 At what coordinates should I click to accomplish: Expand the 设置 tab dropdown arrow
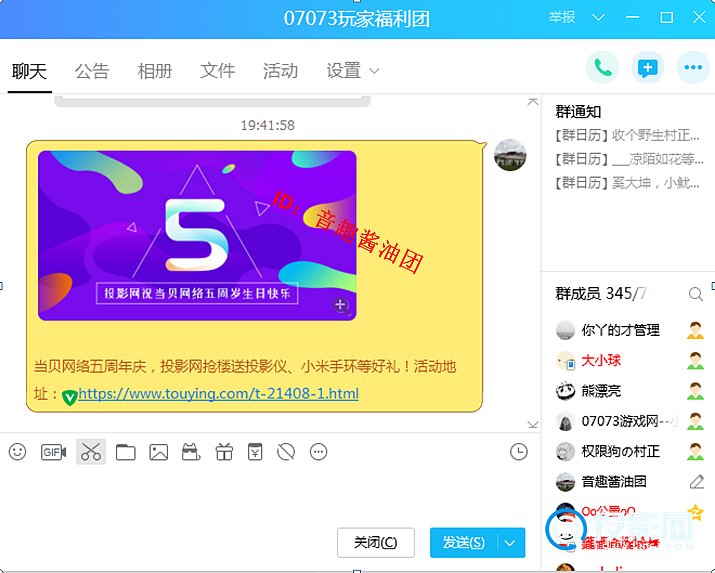coord(375,71)
